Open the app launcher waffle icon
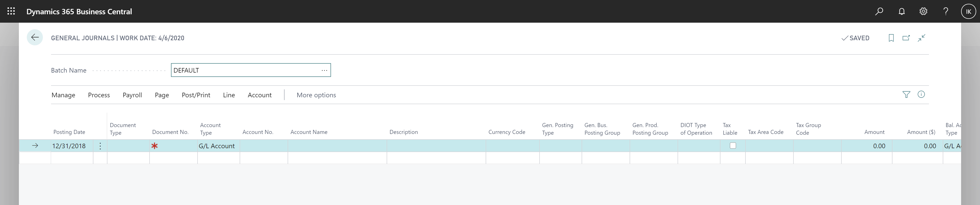Screen dimensions: 980x205 coord(11,11)
